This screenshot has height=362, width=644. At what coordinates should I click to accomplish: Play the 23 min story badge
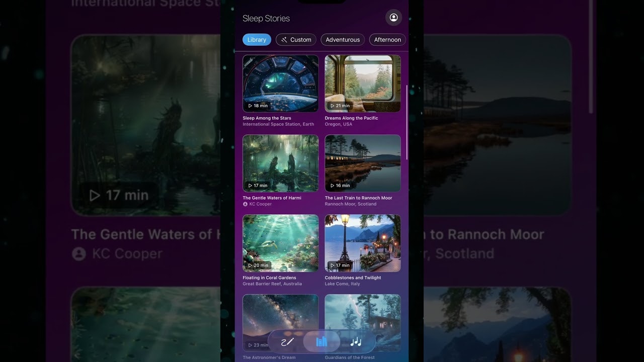tap(258, 345)
